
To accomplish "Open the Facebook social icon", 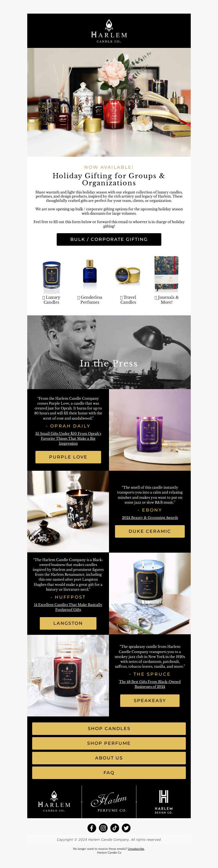I will tap(92, 828).
